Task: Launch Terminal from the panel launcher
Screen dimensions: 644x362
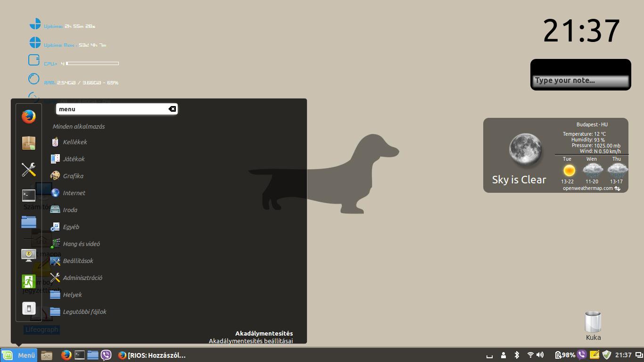Action: point(80,355)
